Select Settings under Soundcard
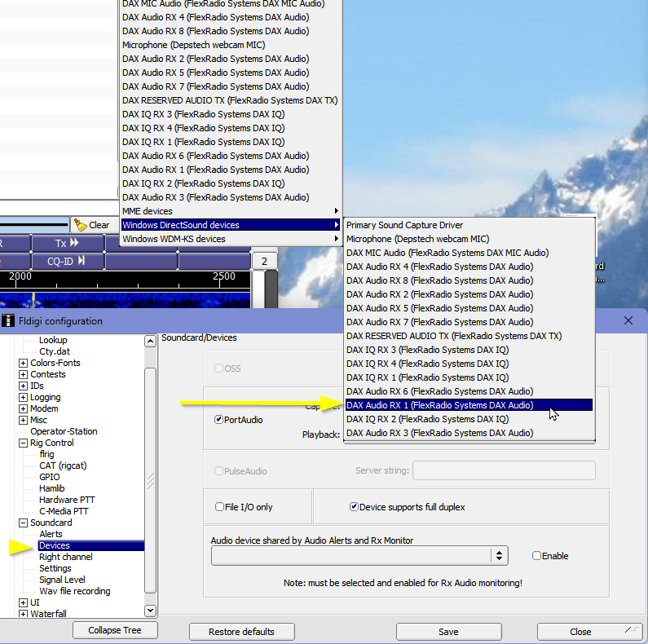Viewport: 648px width, 644px height. [x=55, y=568]
